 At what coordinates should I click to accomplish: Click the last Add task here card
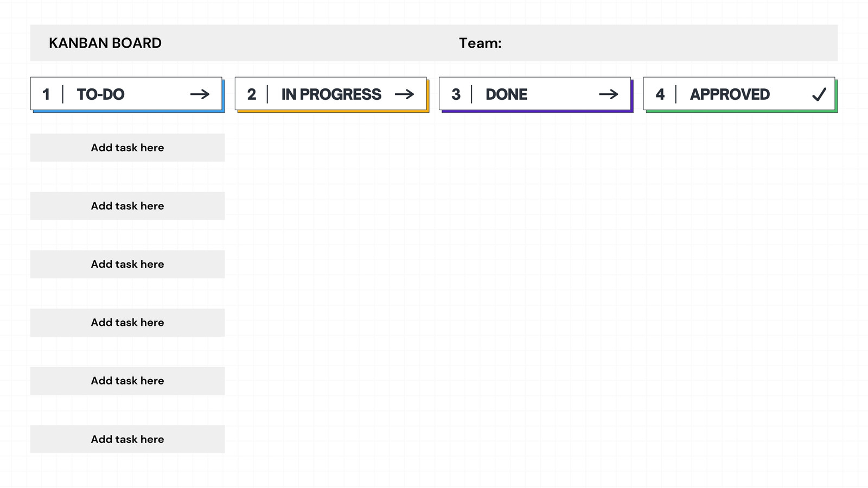tap(127, 439)
